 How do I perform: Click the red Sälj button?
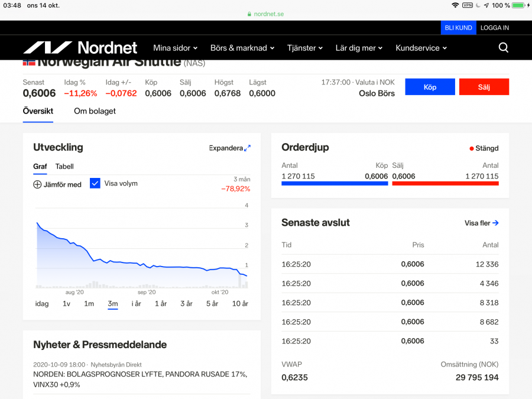484,87
